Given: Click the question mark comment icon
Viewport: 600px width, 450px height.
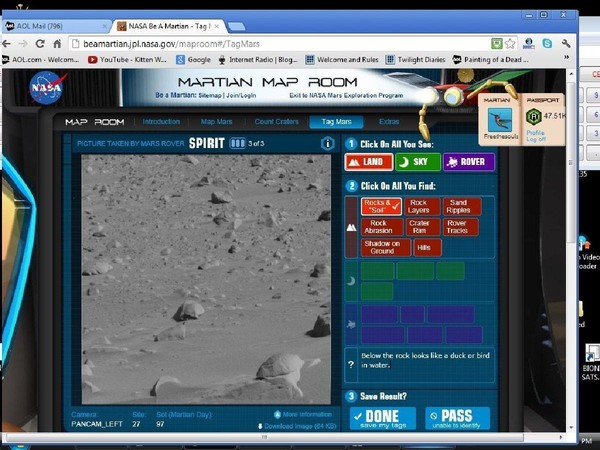Looking at the screenshot, I should pyautogui.click(x=351, y=365).
